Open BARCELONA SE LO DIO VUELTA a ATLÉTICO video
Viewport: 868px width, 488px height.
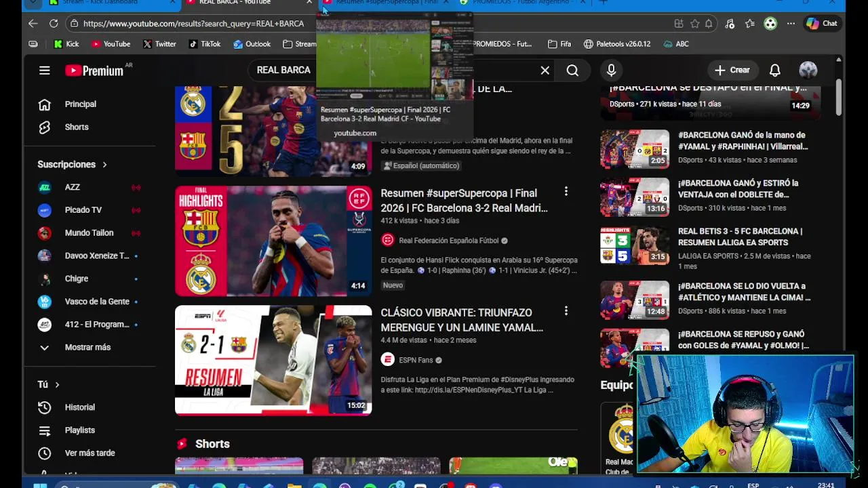click(x=744, y=291)
